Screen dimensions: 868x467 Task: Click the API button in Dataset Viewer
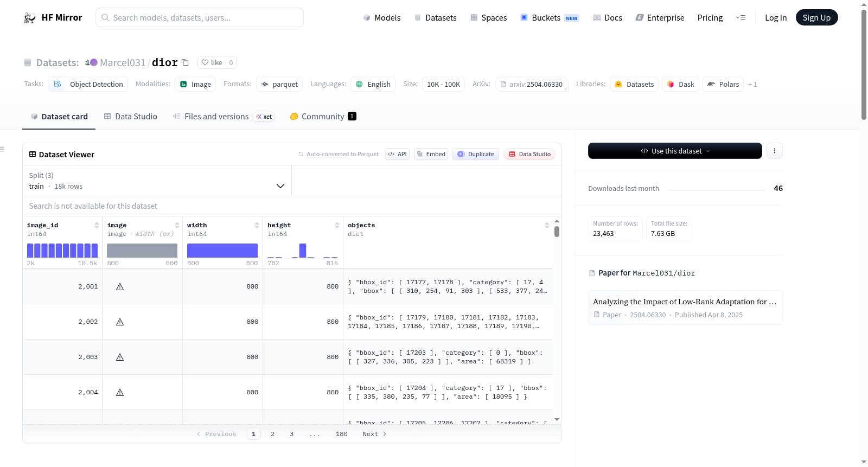point(397,154)
